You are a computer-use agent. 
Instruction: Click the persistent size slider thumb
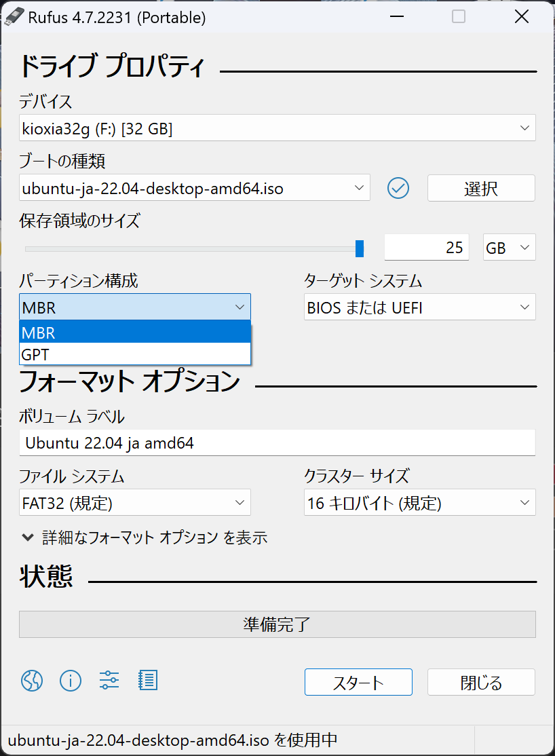click(359, 248)
